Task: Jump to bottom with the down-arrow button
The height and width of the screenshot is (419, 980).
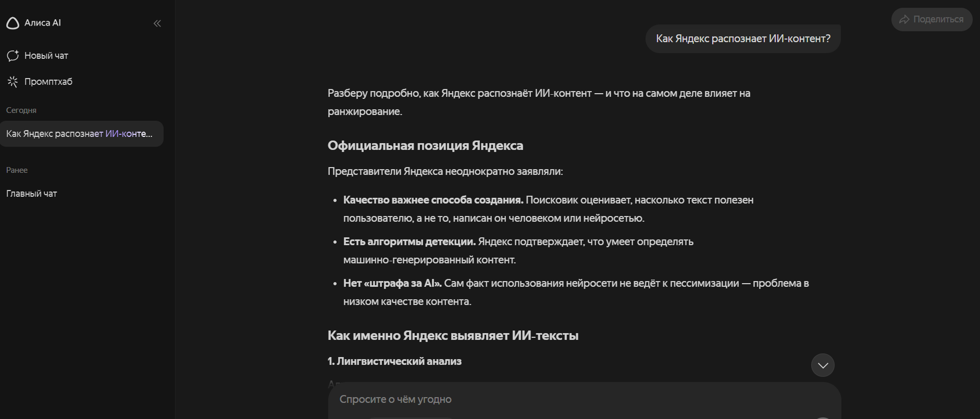Action: tap(823, 365)
